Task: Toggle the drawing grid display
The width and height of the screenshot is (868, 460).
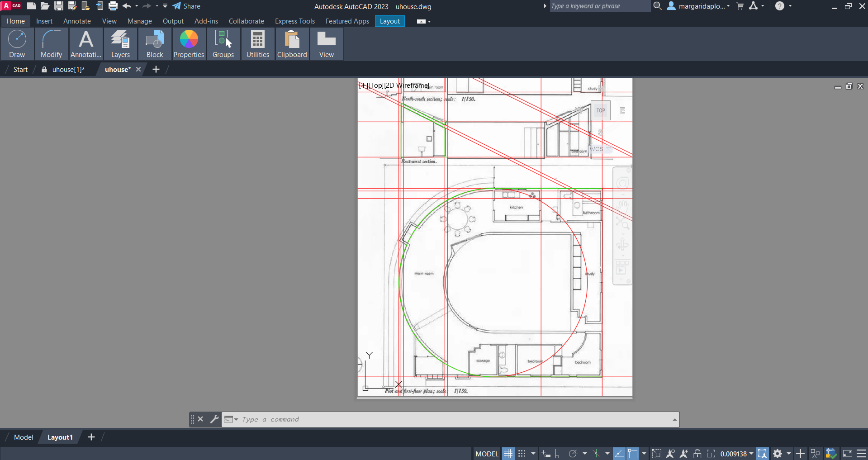Action: 508,454
